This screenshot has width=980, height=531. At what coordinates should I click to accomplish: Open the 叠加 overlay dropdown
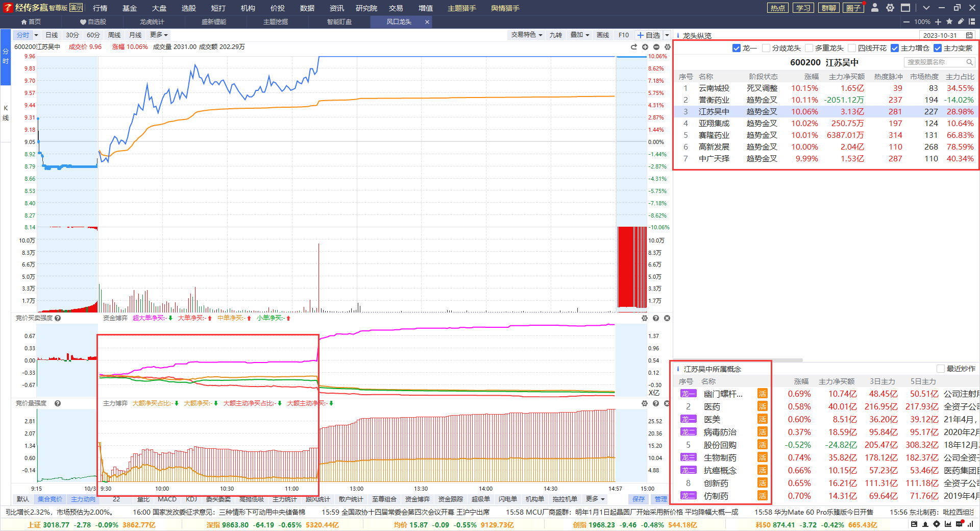(580, 35)
